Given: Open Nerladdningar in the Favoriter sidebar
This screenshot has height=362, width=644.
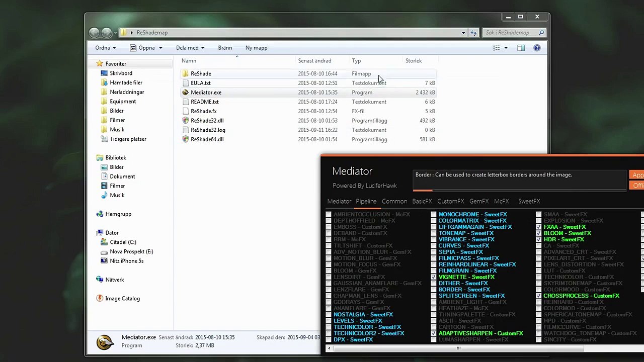Looking at the screenshot, I should [x=127, y=92].
